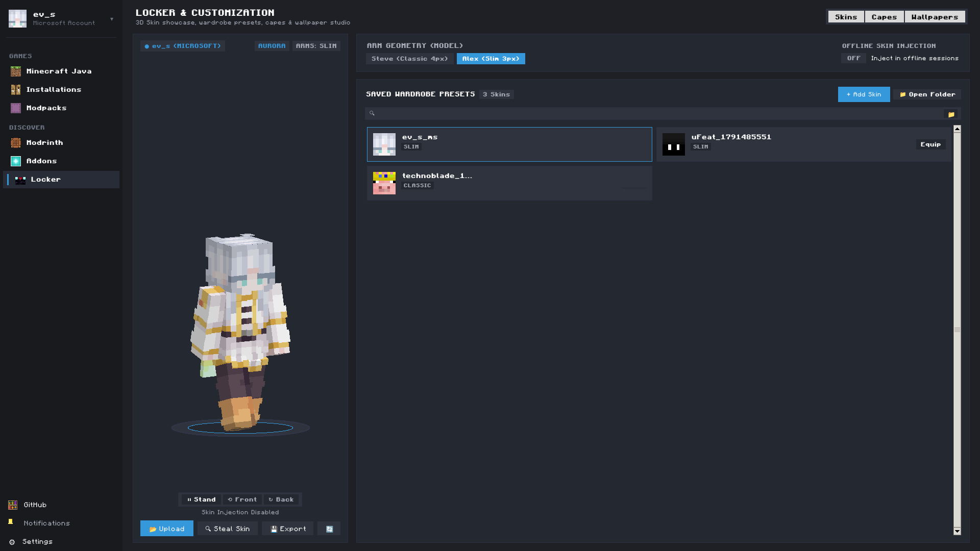This screenshot has height=551, width=980.
Task: Select the uFeat_1791485551 skin thumbnail
Action: click(673, 144)
